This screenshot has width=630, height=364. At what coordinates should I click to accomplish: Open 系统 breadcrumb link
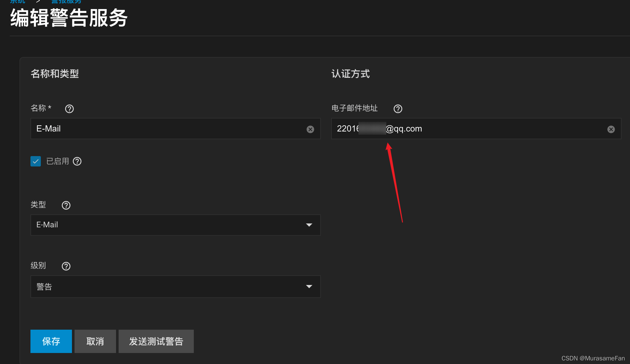tap(17, 2)
